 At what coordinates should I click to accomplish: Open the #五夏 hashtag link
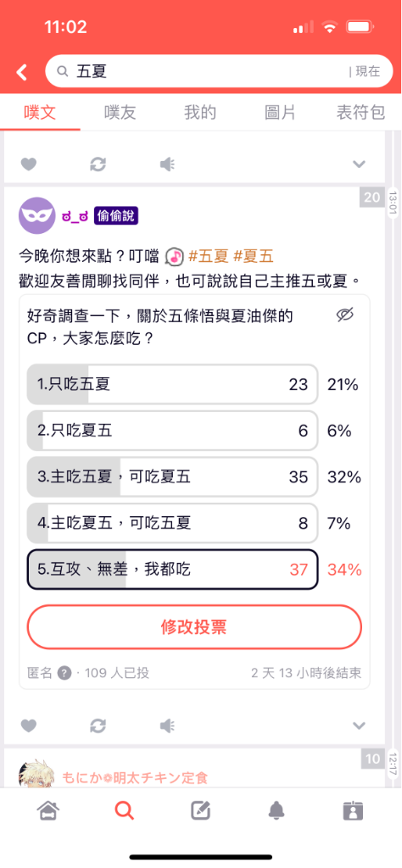click(209, 256)
